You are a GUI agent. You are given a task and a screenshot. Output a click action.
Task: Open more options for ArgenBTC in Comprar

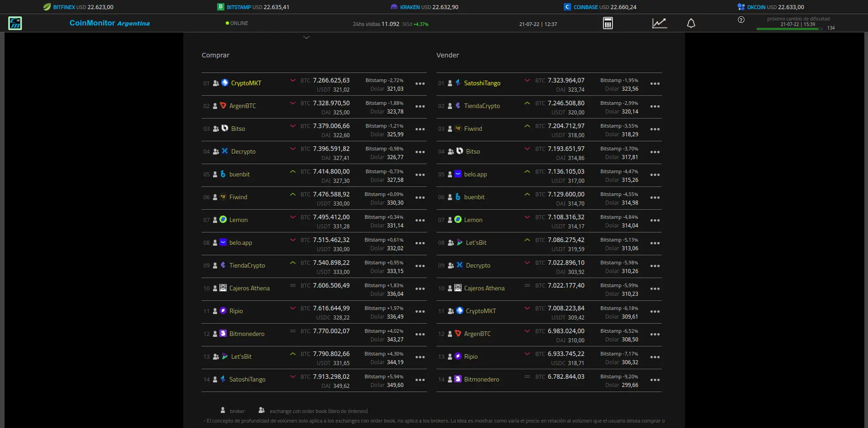point(420,106)
